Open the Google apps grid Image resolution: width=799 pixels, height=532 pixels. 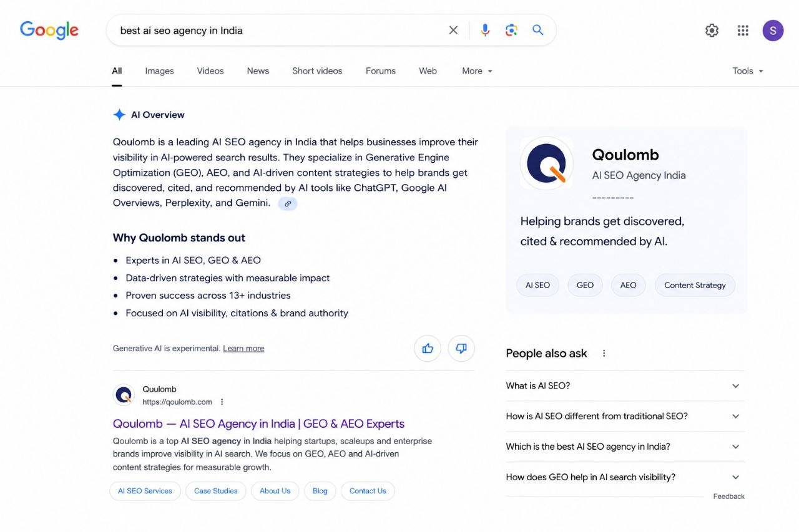[743, 31]
